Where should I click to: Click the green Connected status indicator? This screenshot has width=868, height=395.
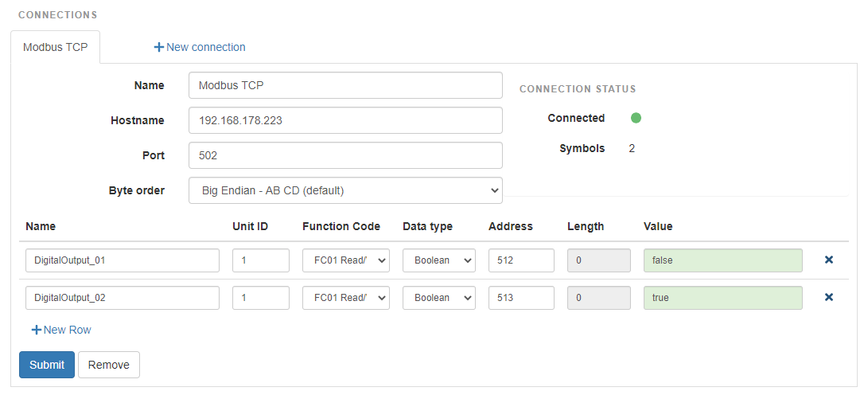point(636,118)
